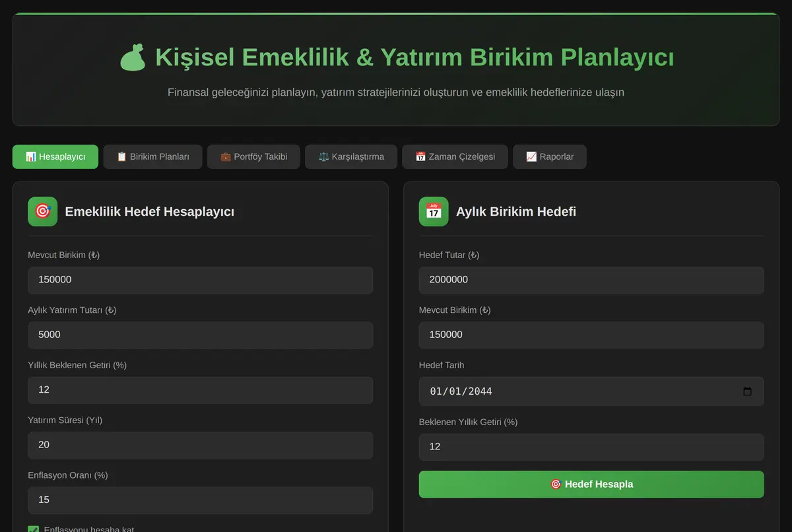Click the Kişisel Emeklilik & Yatırım Birikim Planlayıcı title

pyautogui.click(x=414, y=57)
